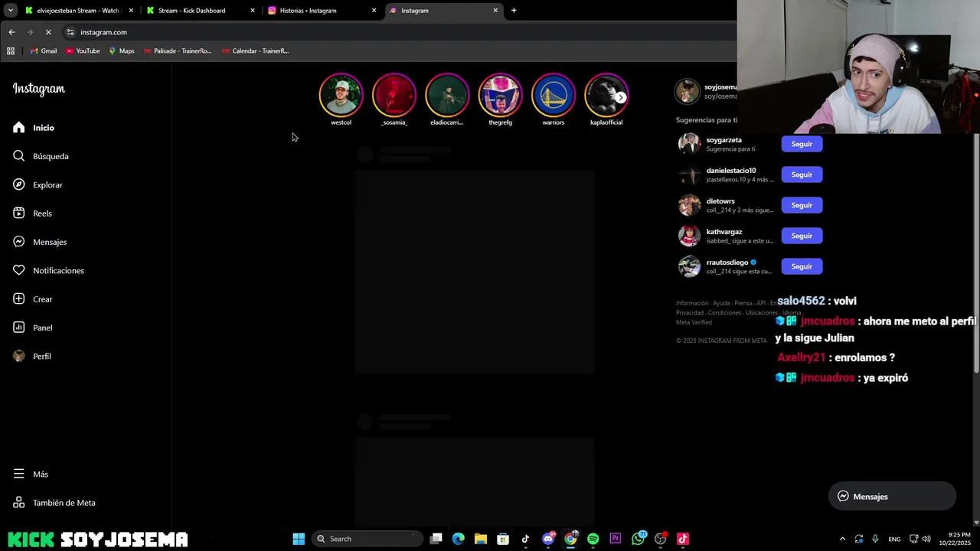Click the Prensa footer link
This screenshot has width=980, height=551.
tap(743, 303)
